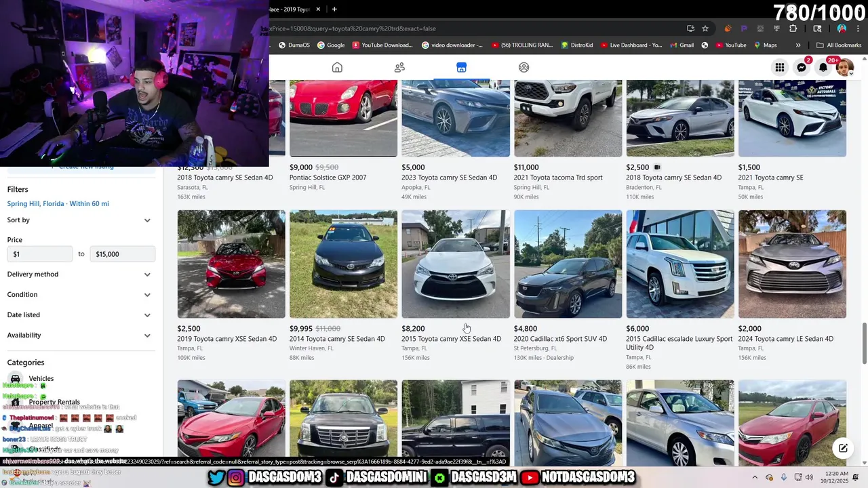Click the microphone tray icon
Viewport: 868px width, 488px height.
[x=785, y=477]
